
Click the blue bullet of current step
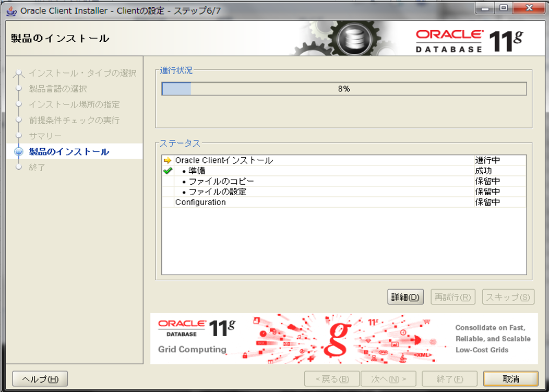pos(19,151)
